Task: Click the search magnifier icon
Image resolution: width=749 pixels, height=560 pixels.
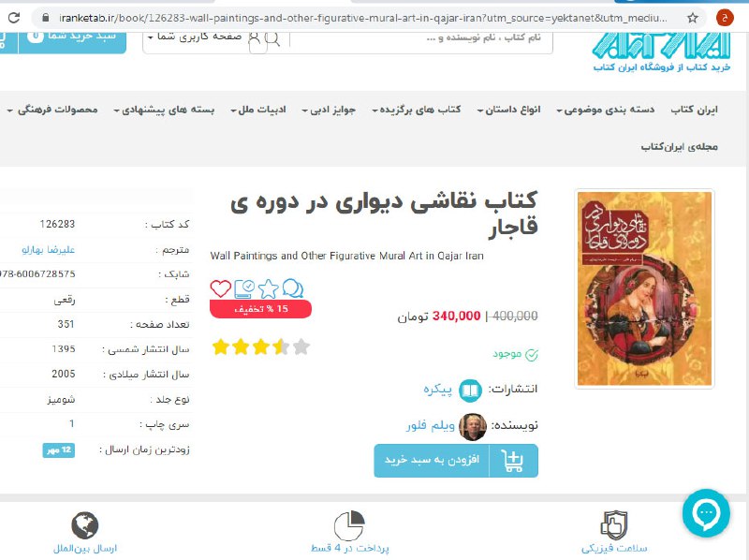Action: click(x=272, y=38)
